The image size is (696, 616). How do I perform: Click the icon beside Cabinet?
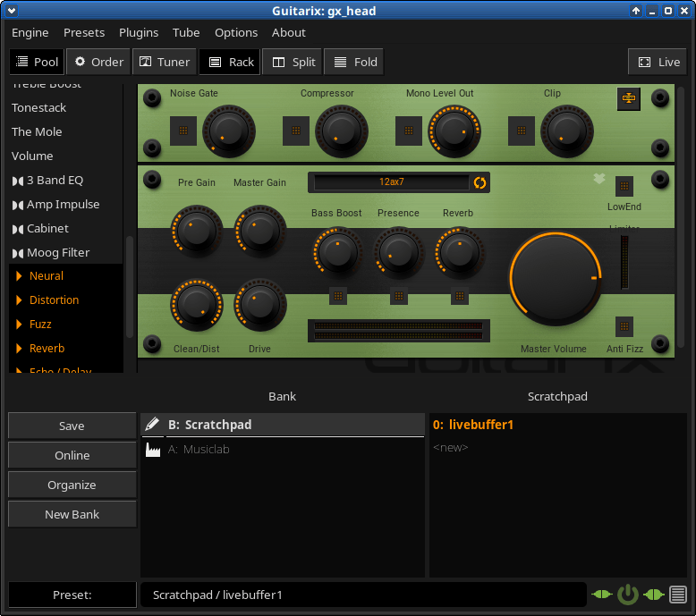coord(18,229)
